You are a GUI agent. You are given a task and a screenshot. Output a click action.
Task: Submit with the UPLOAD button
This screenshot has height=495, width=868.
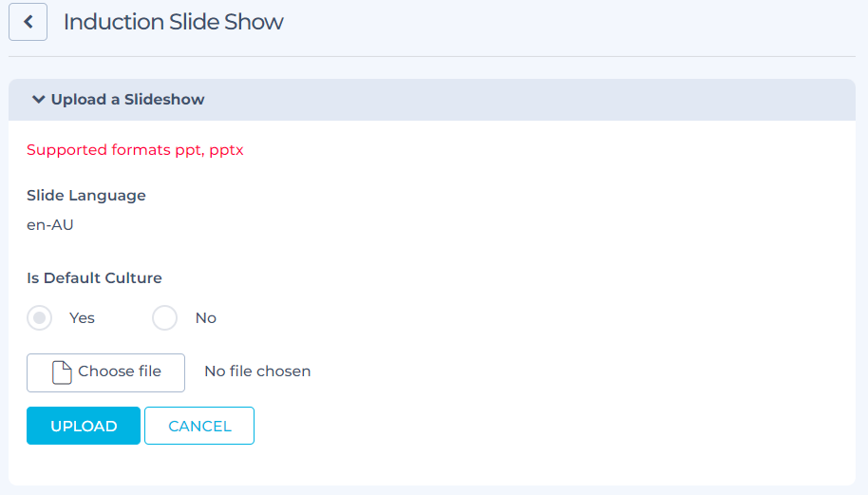coord(84,426)
